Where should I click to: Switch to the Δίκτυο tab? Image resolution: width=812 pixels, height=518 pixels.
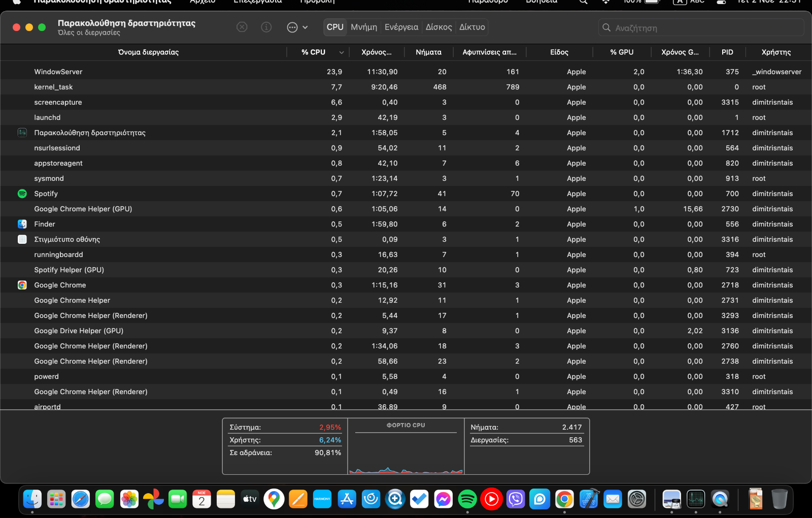pyautogui.click(x=472, y=27)
